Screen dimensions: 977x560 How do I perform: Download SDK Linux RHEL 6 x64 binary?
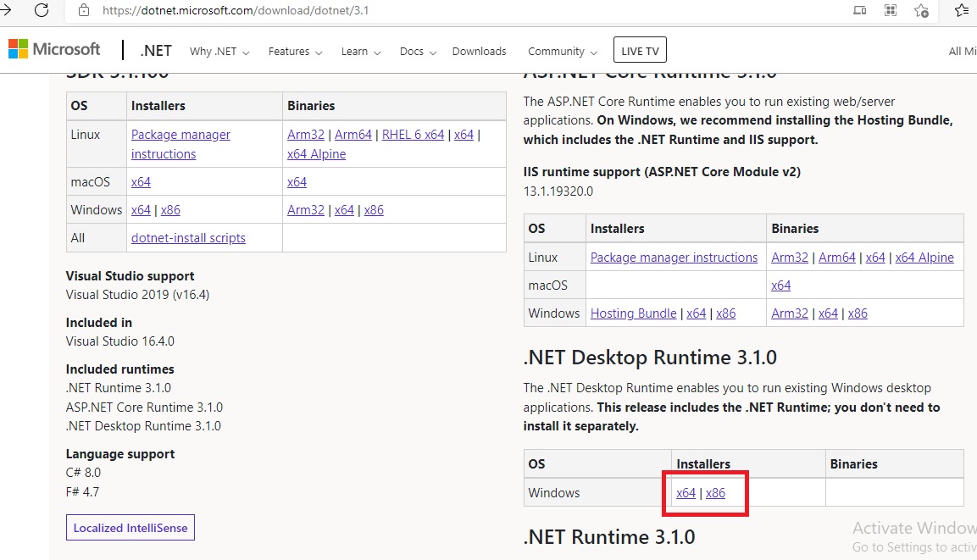(414, 135)
